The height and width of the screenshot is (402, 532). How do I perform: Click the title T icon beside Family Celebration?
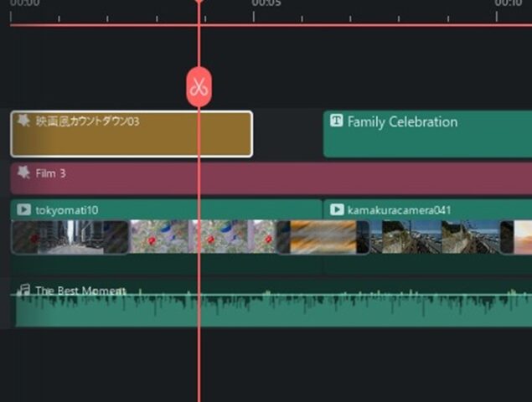point(337,121)
